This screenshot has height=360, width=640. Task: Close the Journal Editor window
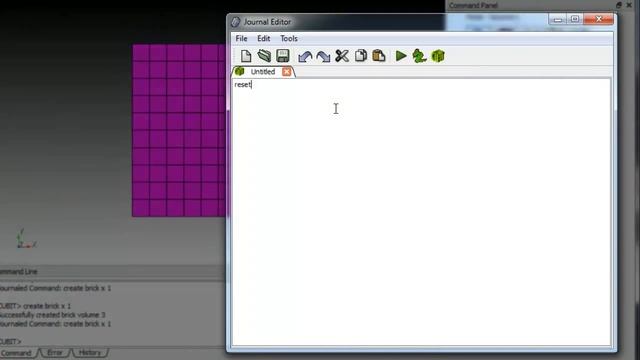pos(598,19)
